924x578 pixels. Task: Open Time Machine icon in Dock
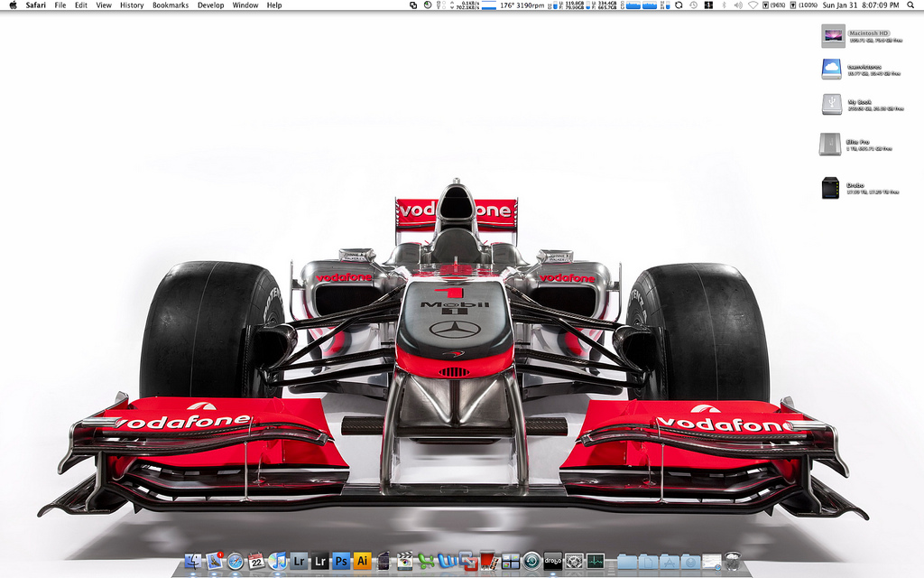[531, 561]
